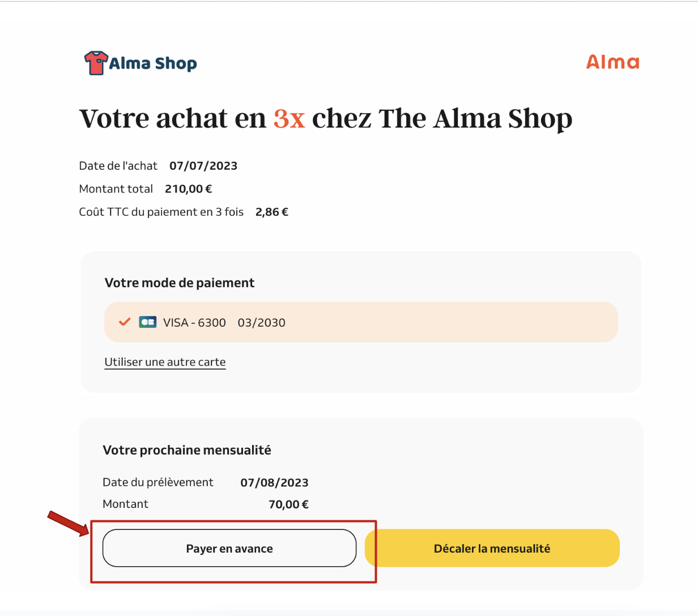This screenshot has height=616, width=698.
Task: Click the card expiry 03/2030
Action: 262,323
